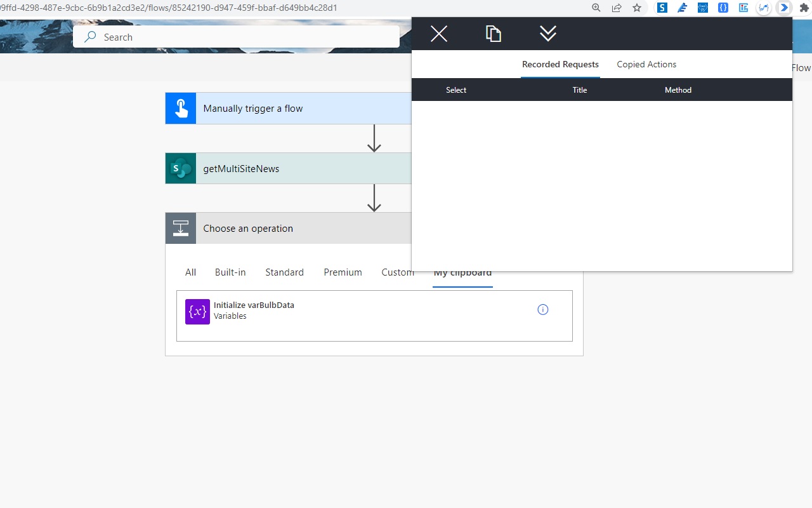Open the browser extensions puzzle icon
This screenshot has width=812, height=508.
coord(804,8)
